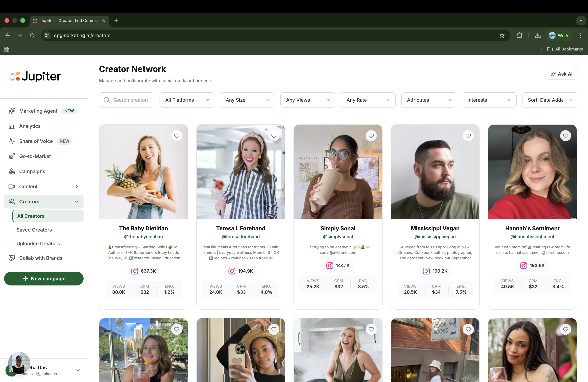
Task: Toggle heart on Mississippi Vegan card
Action: point(468,136)
